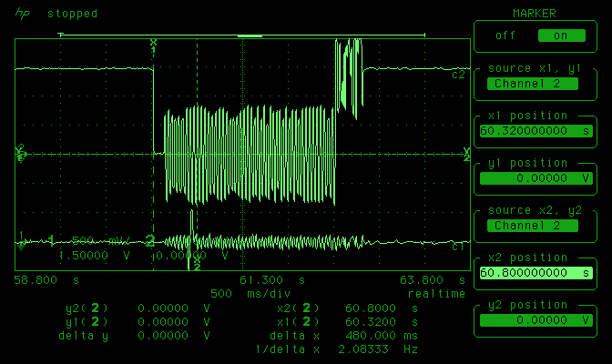The height and width of the screenshot is (364, 612).
Task: Click the stopped status text
Action: pos(72,14)
